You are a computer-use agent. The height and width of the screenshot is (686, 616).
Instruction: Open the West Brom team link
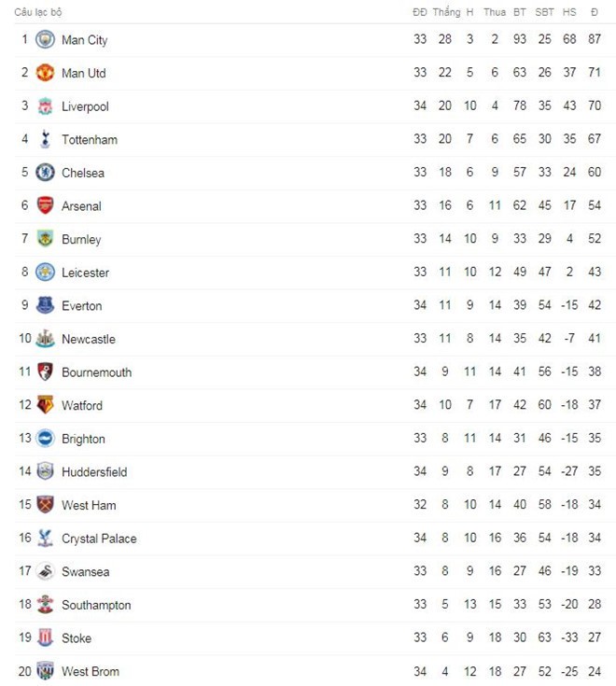point(91,672)
